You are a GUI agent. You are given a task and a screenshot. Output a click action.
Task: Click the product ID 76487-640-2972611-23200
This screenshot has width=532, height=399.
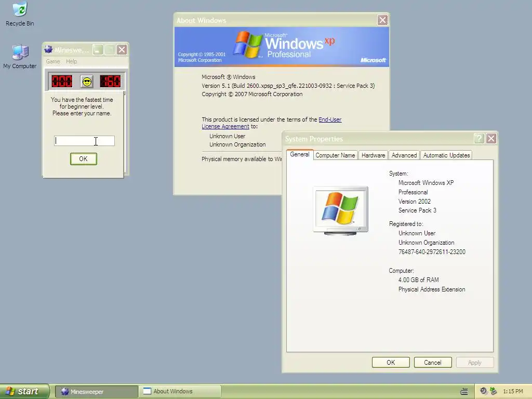432,252
